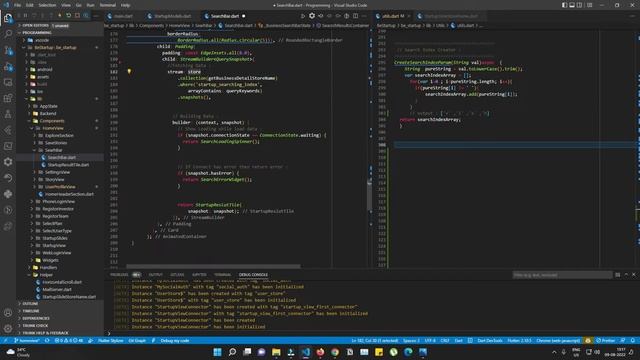Screen dimensions: 640x360
Task: Open File Explorer from the taskbar
Action: pos(276,352)
